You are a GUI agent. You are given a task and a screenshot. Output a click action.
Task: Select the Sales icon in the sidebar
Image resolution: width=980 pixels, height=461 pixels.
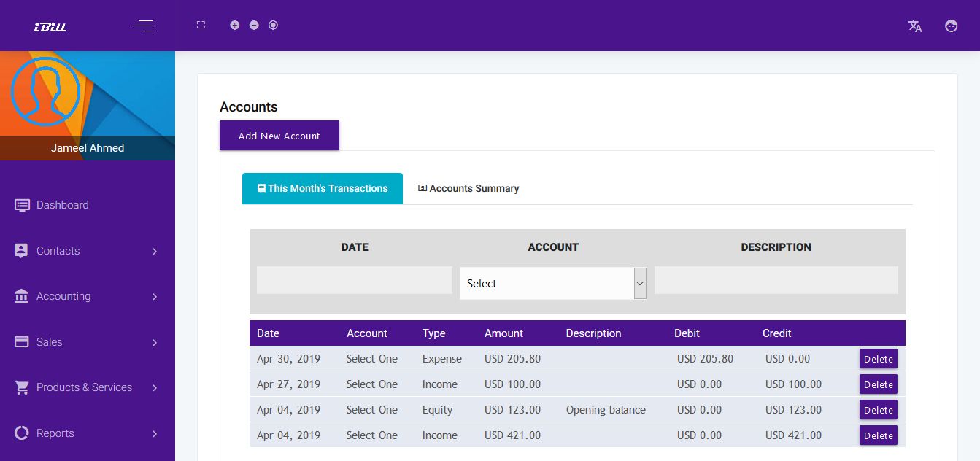point(20,341)
